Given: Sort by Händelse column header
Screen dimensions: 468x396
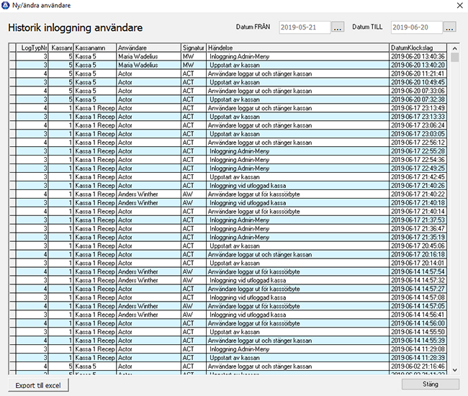Looking at the screenshot, I should [298, 48].
